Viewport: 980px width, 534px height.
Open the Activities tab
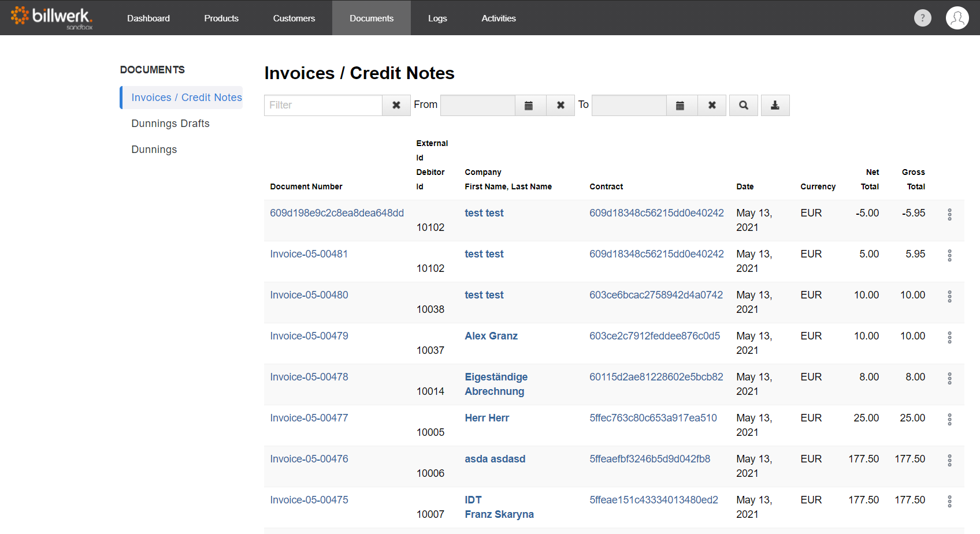pyautogui.click(x=499, y=18)
